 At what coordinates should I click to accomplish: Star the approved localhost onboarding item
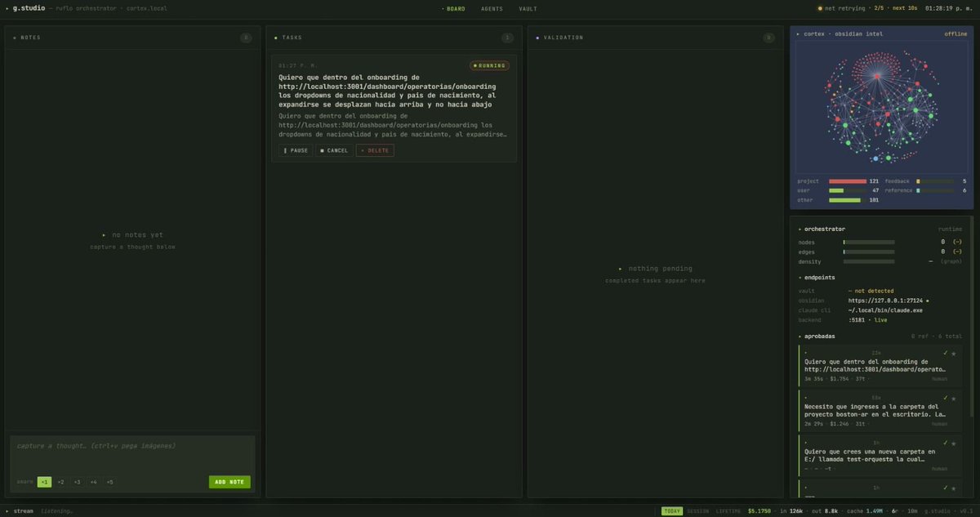[x=953, y=354]
